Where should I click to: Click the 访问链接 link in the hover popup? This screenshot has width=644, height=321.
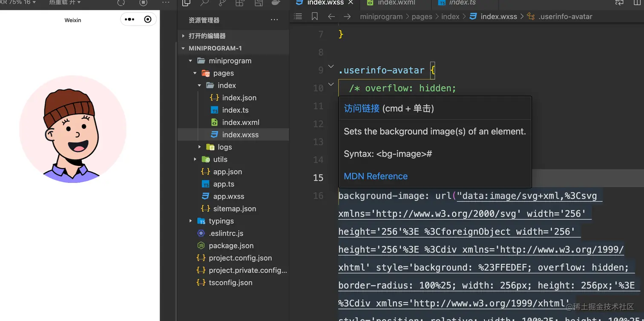[x=362, y=108]
